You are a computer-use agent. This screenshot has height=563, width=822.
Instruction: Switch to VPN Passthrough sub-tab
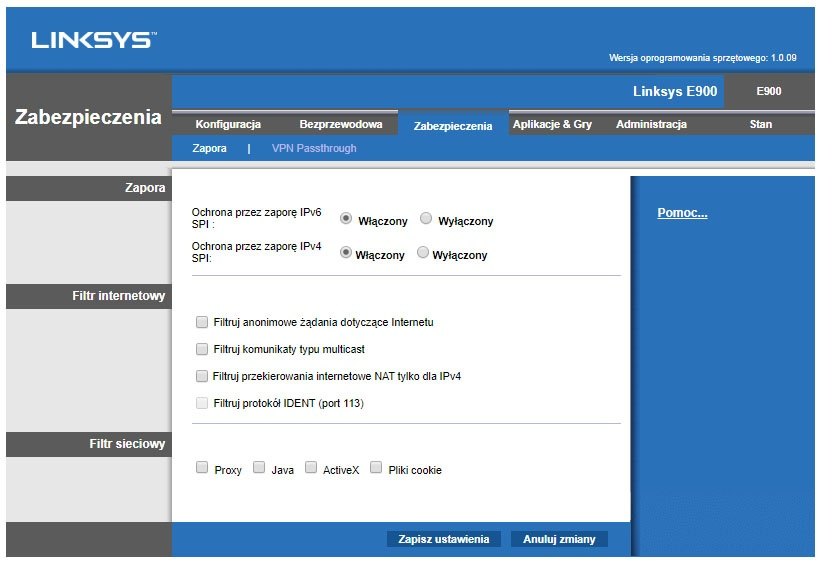314,148
